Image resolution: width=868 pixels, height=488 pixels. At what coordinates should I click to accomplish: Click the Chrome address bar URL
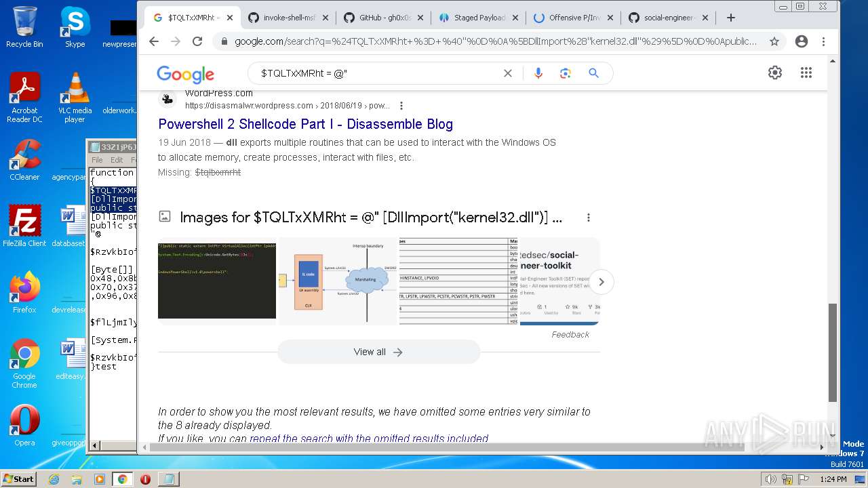496,41
